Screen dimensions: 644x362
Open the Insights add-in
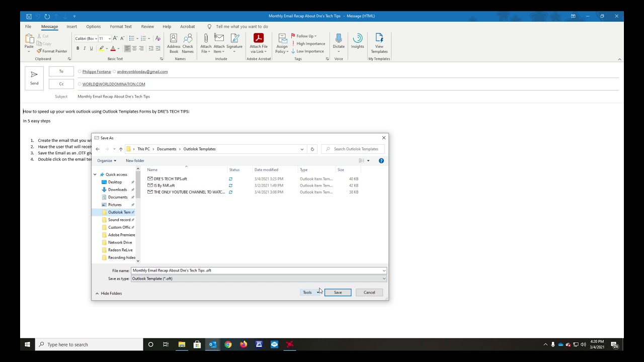(358, 41)
